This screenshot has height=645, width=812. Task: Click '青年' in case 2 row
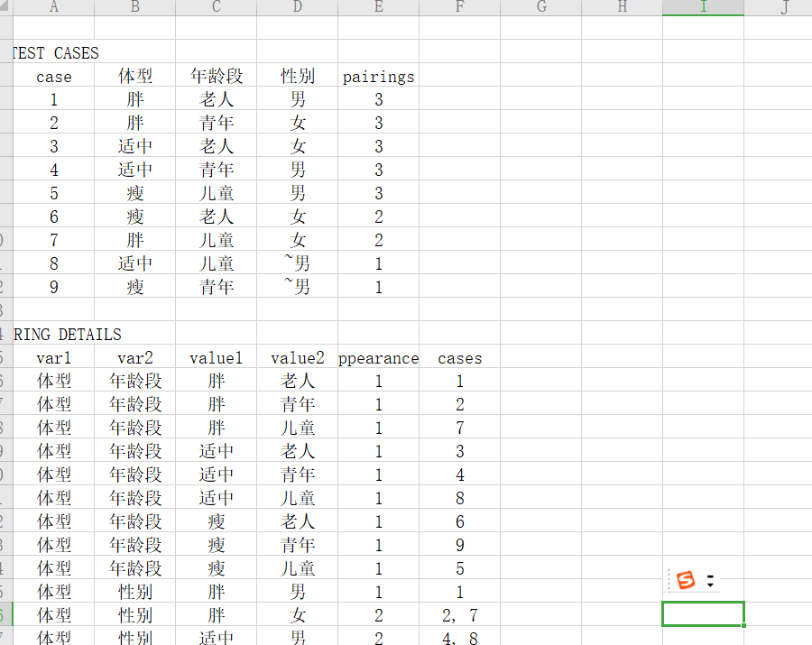217,123
